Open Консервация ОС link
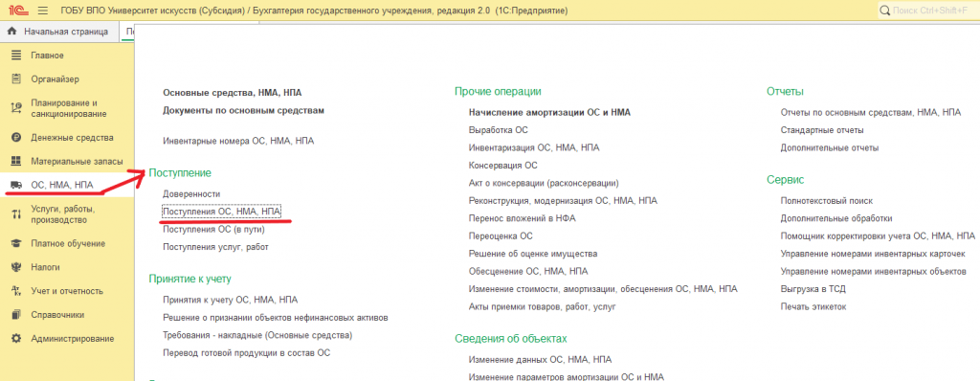Image resolution: width=980 pixels, height=381 pixels. point(503,166)
